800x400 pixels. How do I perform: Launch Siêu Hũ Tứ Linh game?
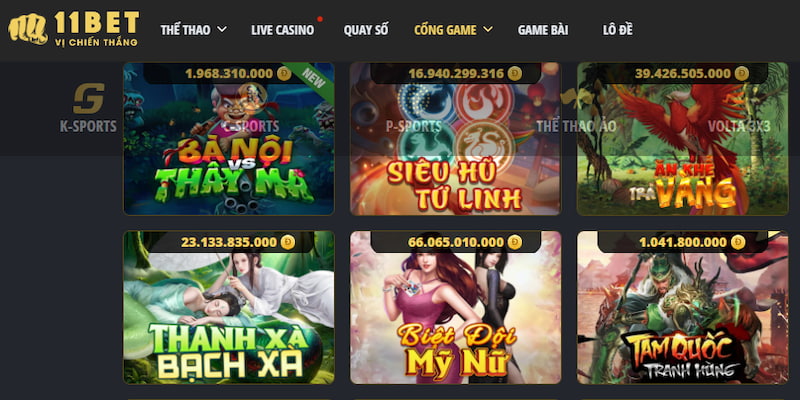455,139
